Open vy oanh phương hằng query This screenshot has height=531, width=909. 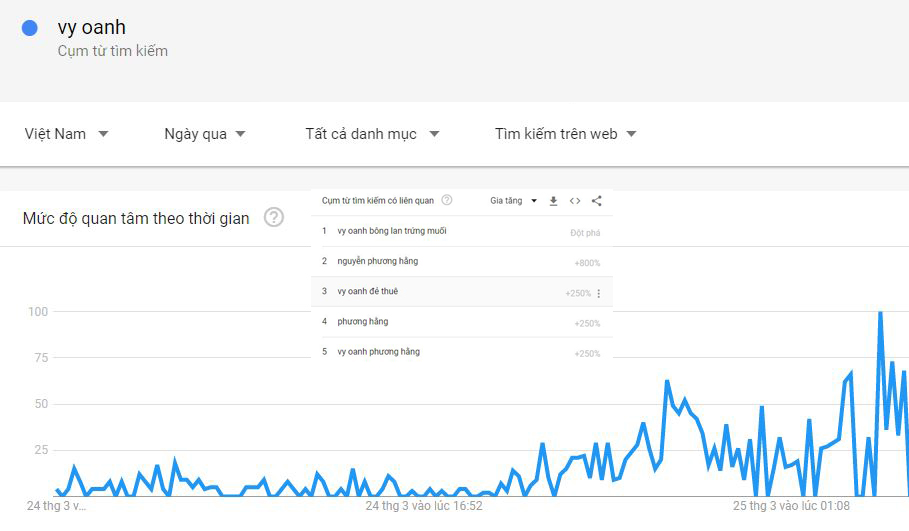(x=378, y=352)
